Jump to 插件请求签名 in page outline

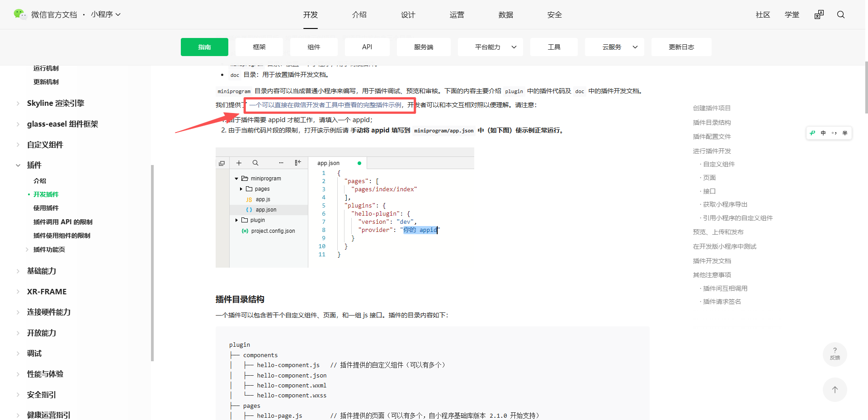[x=722, y=302]
